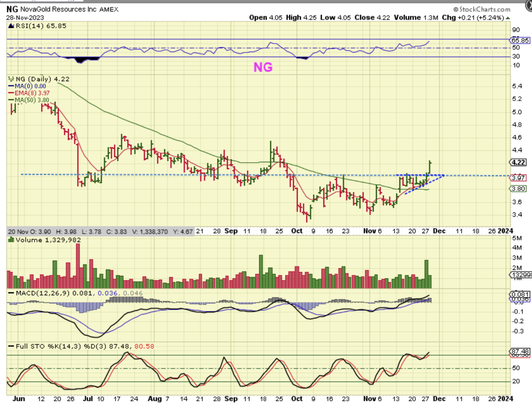The width and height of the screenshot is (532, 403).
Task: Click the 3.4 price axis label
Action: point(517,215)
